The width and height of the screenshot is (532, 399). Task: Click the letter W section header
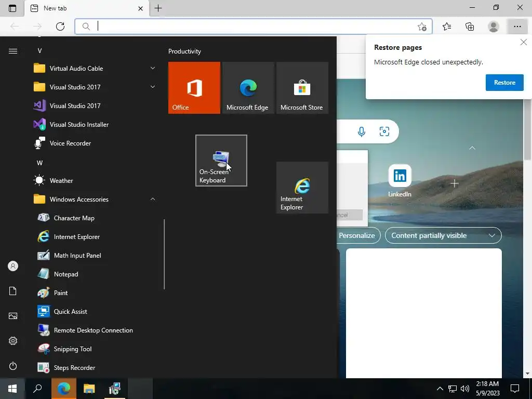click(x=39, y=163)
